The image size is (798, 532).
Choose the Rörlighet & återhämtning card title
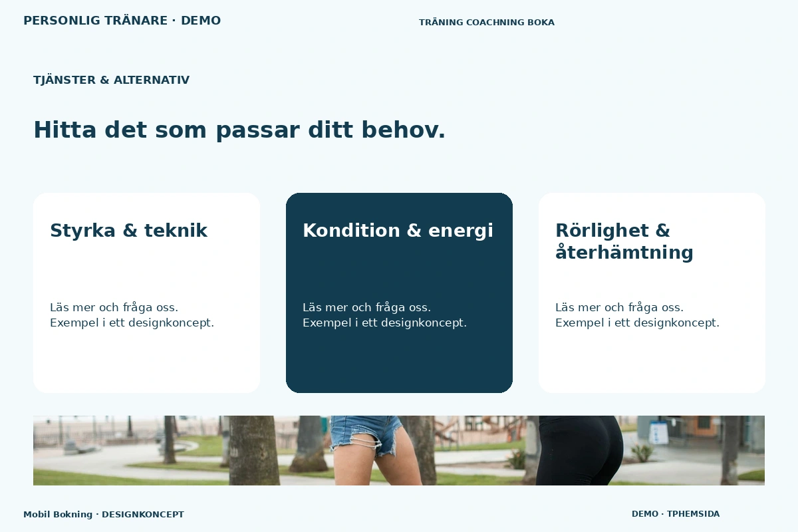(624, 241)
